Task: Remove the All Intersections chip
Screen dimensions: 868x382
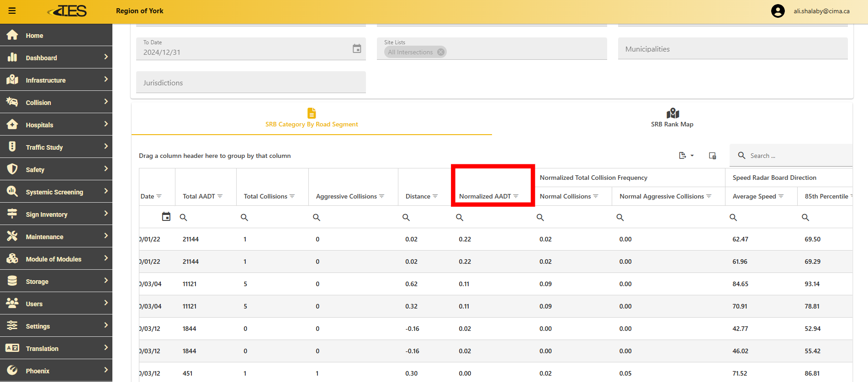Action: (441, 52)
